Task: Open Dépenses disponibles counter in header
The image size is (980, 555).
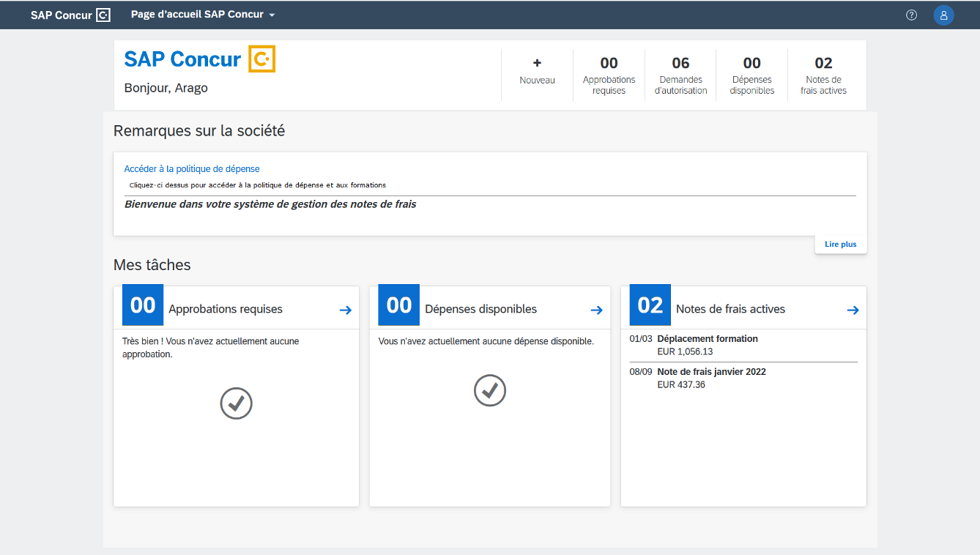Action: click(752, 75)
